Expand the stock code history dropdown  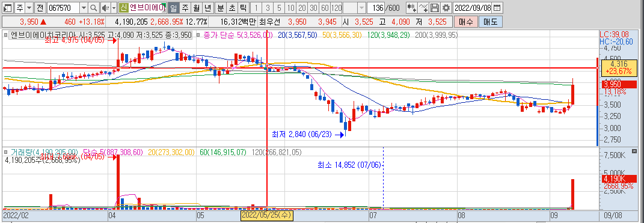tap(84, 7)
